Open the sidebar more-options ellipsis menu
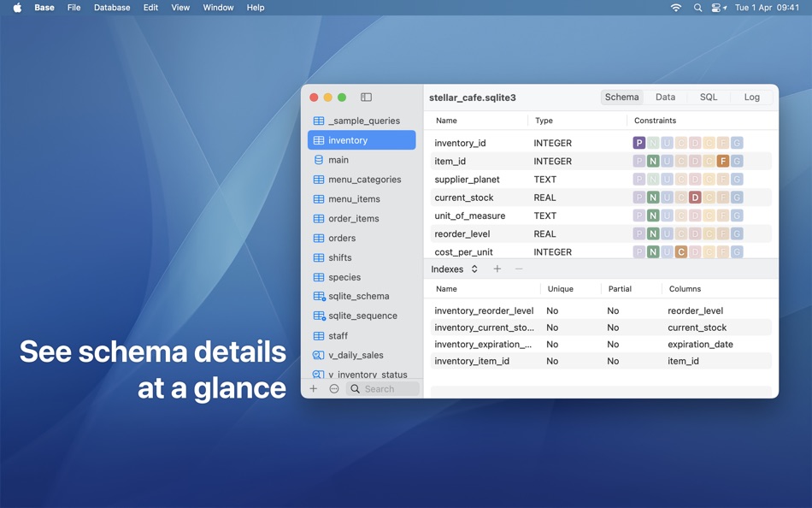This screenshot has height=508, width=812. coord(334,389)
